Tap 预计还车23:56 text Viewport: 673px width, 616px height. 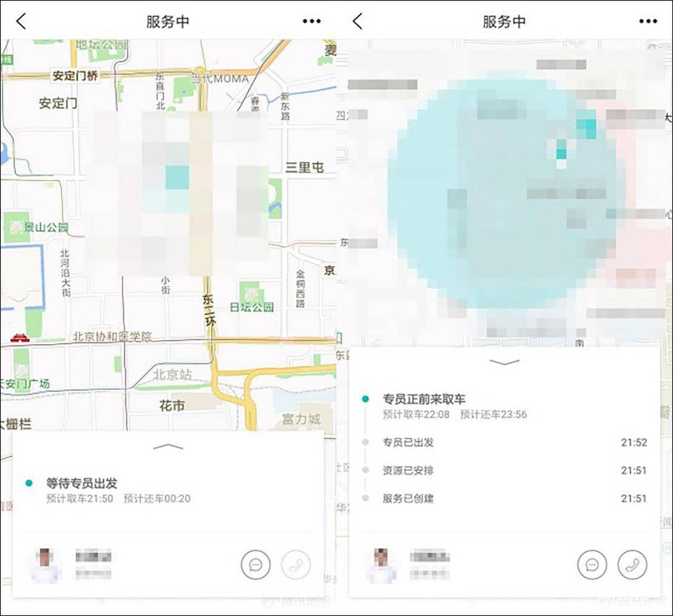pyautogui.click(x=494, y=414)
